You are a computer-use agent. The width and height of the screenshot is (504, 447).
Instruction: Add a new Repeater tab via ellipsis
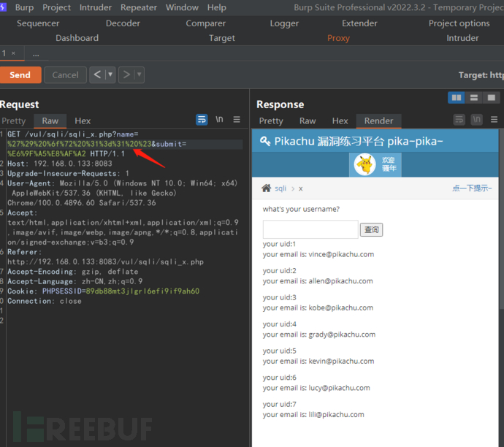tap(36, 54)
